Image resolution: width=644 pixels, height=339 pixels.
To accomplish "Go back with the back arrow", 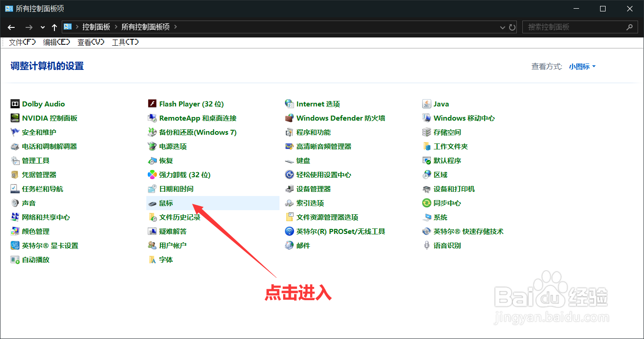I will tap(11, 27).
